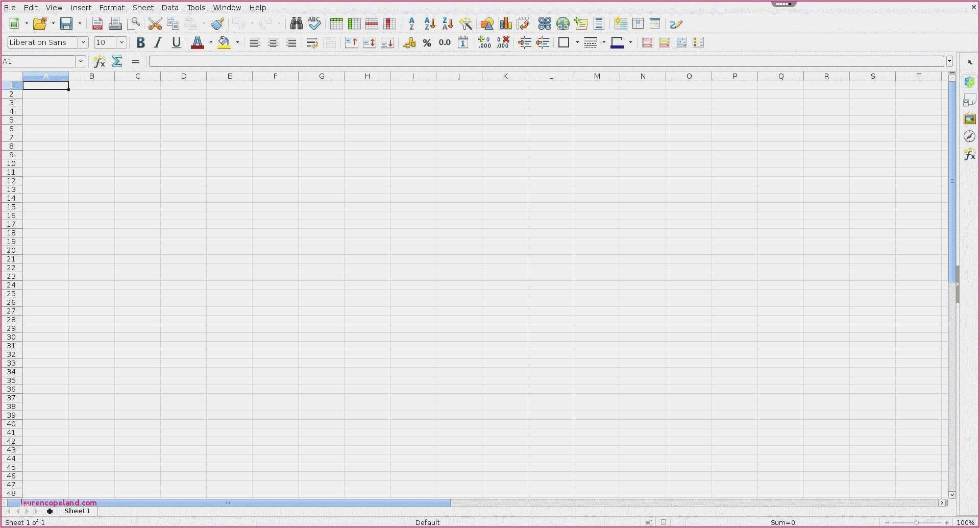This screenshot has width=980, height=528.
Task: Toggle Bold formatting
Action: (140, 43)
